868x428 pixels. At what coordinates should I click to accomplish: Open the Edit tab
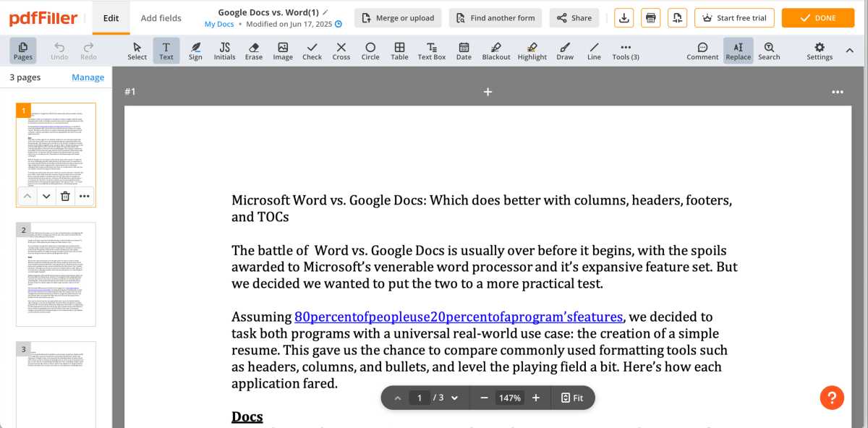click(111, 18)
